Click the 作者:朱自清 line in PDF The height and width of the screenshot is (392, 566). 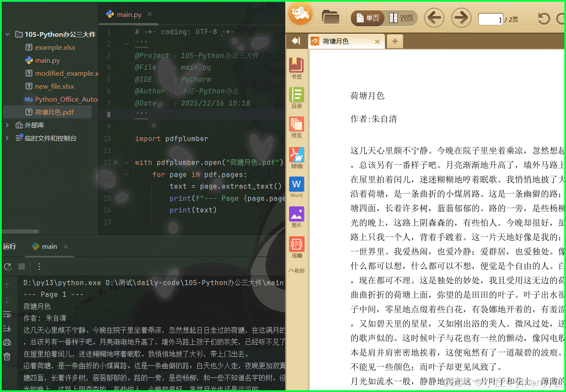coord(374,119)
